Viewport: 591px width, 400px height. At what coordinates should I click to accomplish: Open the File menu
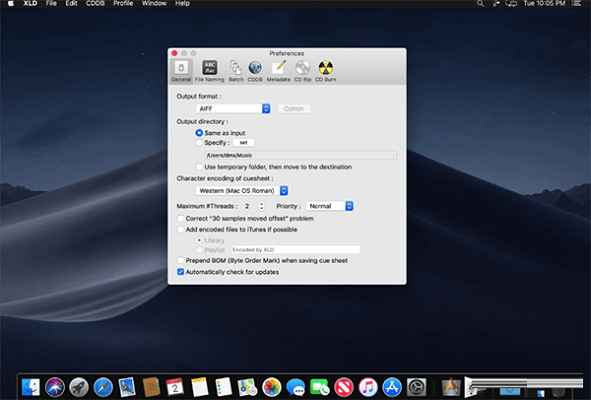(x=51, y=3)
